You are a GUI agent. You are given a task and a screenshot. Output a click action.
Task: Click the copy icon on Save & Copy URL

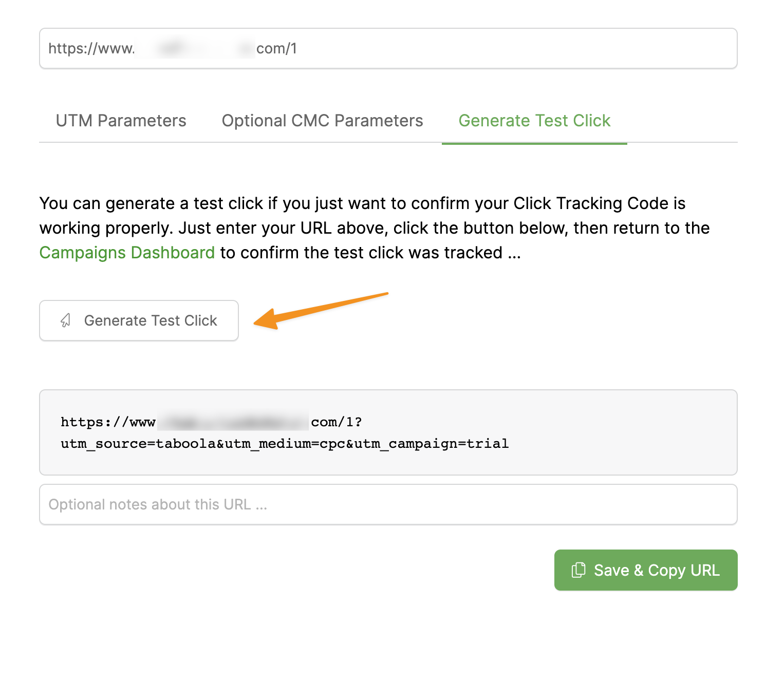coord(578,570)
